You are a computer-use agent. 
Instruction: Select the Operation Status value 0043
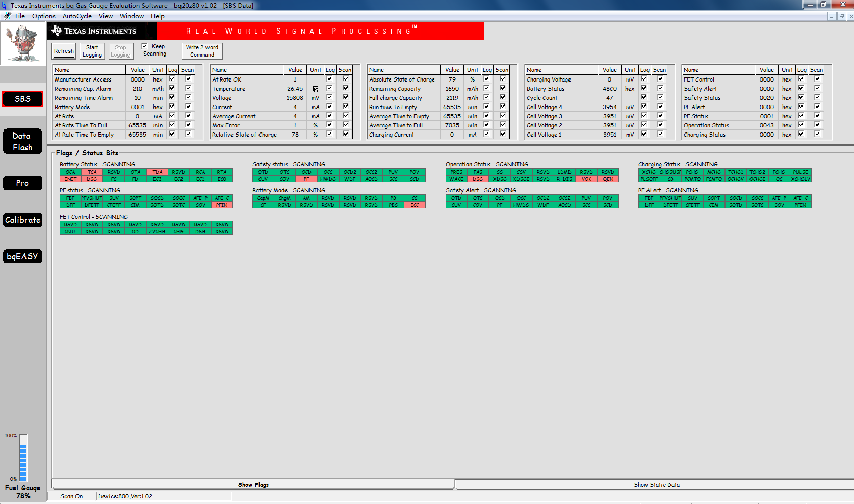pos(766,125)
